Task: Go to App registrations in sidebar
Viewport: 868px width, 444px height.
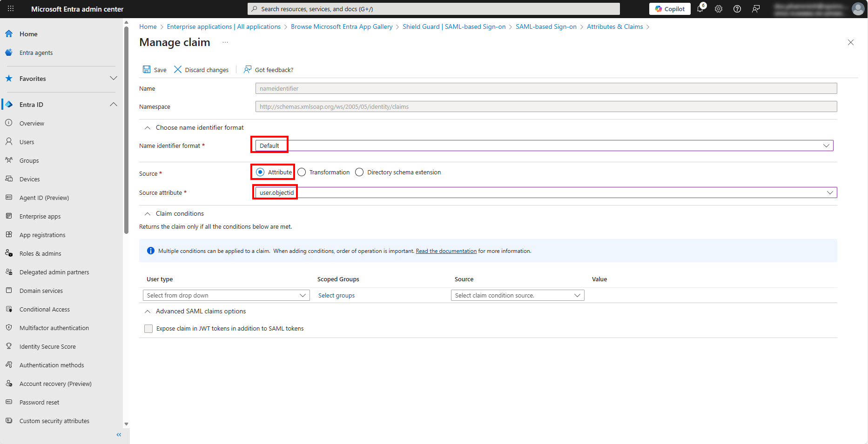Action: pyautogui.click(x=42, y=235)
